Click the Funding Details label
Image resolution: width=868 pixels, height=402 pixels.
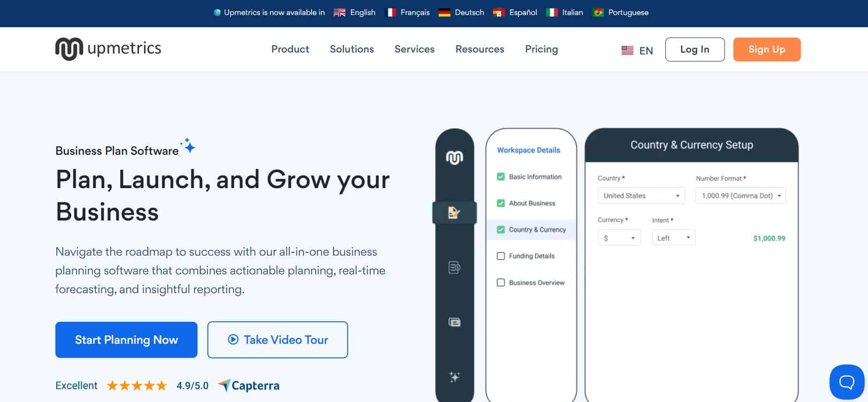532,256
